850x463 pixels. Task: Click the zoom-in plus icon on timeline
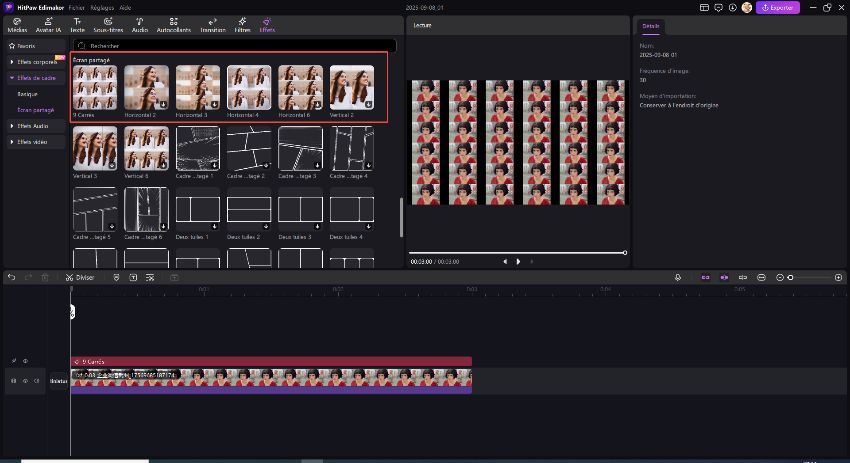point(838,277)
